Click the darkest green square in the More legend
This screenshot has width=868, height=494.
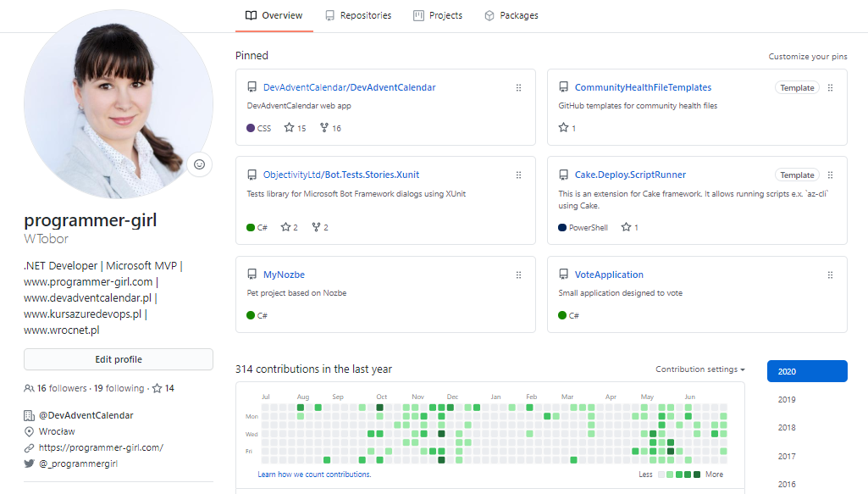(697, 475)
